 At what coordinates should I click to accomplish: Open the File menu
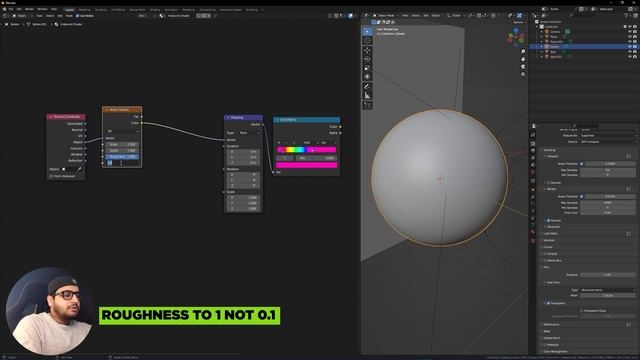[x=11, y=9]
